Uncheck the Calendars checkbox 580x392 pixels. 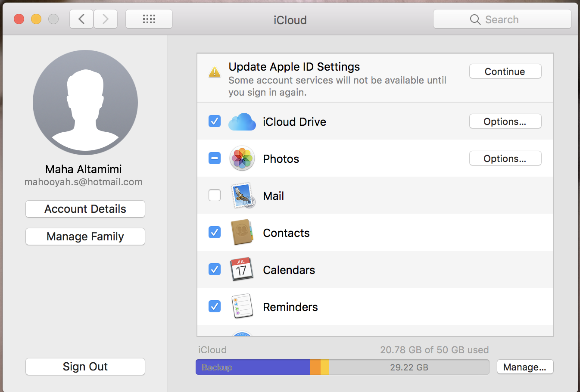click(x=215, y=269)
